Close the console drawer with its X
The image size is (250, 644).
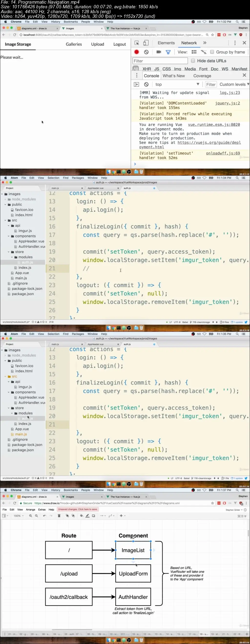point(244,75)
